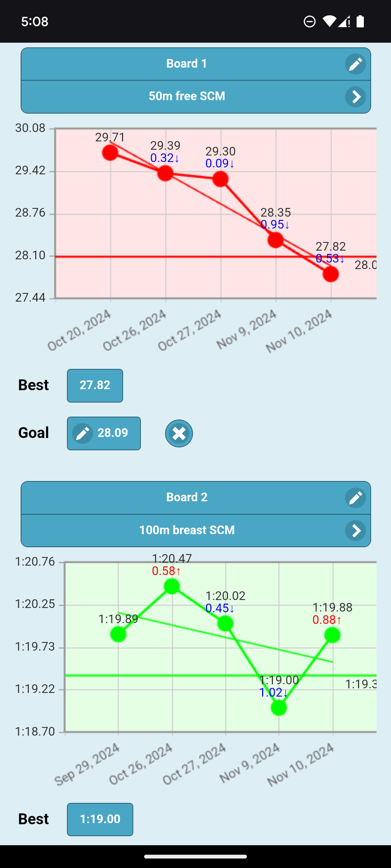Tap the battery icon in status bar
Viewport: 391px width, 868px height.
[x=360, y=22]
